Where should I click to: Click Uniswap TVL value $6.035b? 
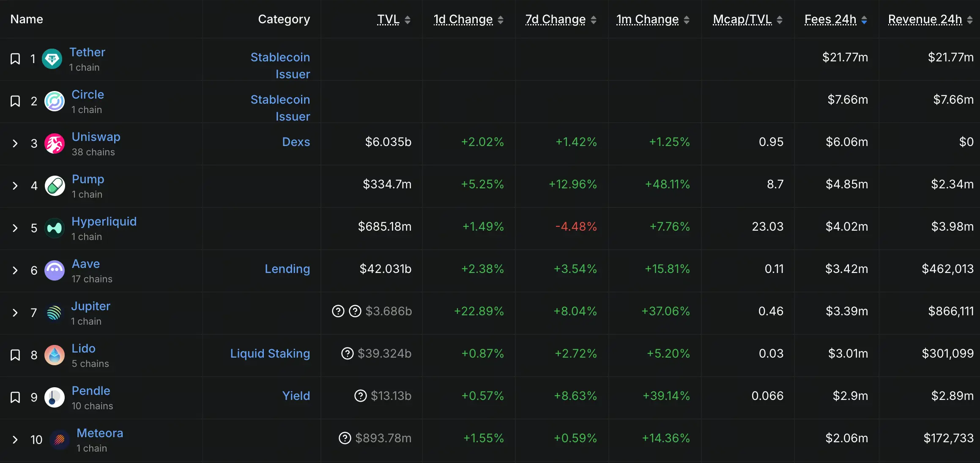388,142
